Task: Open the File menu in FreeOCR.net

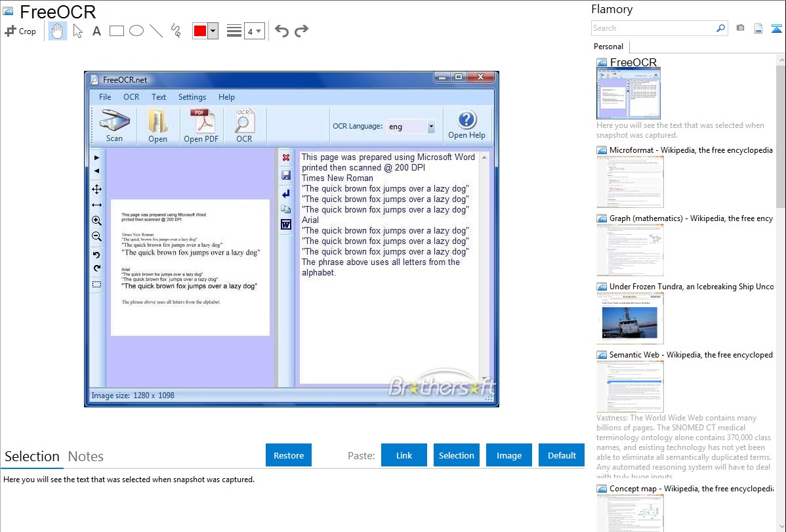Action: click(x=105, y=97)
